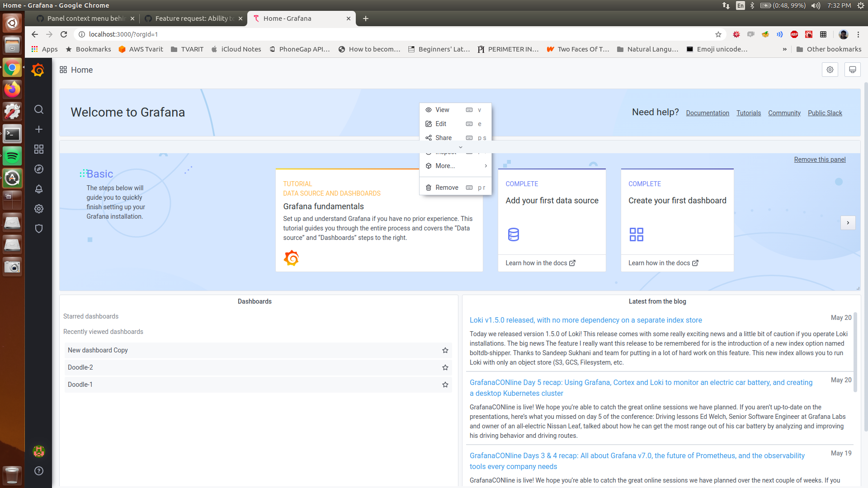Select Edit from the panel context menu
868x488 pixels.
click(440, 123)
